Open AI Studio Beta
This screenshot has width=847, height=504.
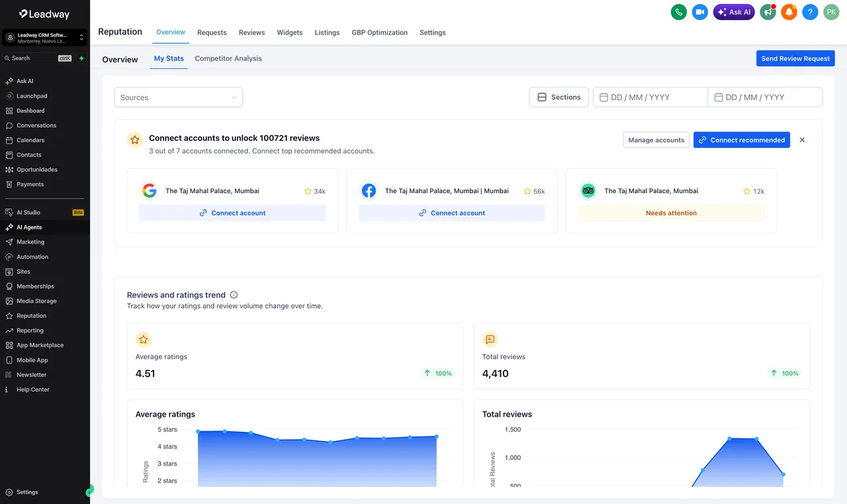[45, 212]
